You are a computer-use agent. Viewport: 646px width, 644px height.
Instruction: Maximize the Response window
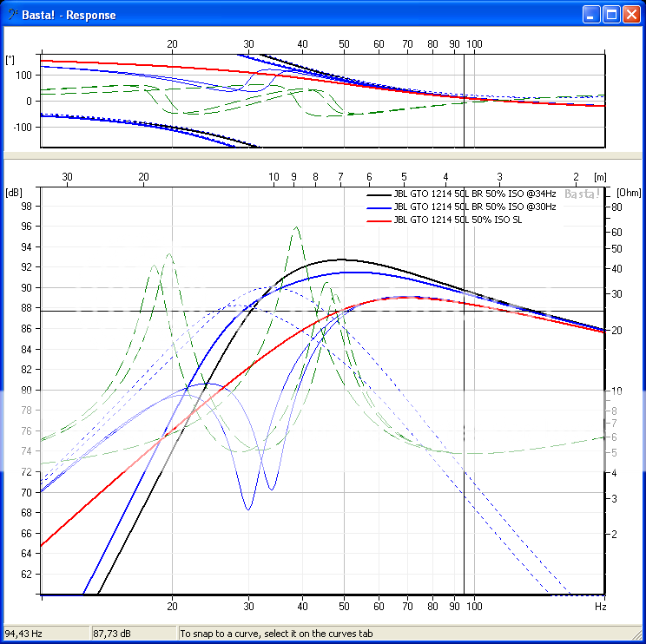point(611,15)
